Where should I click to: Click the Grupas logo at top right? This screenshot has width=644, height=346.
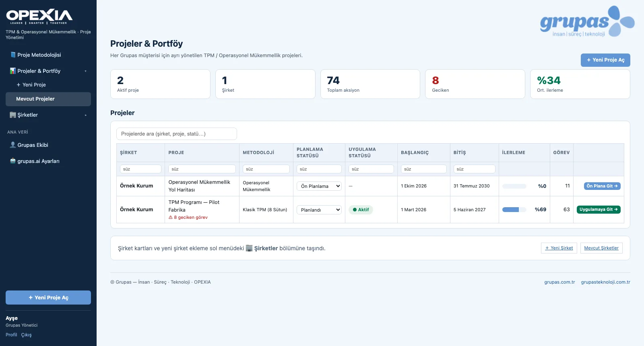coord(587,21)
